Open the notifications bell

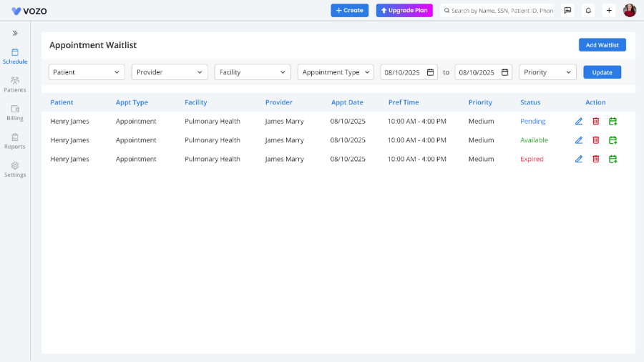(x=588, y=11)
